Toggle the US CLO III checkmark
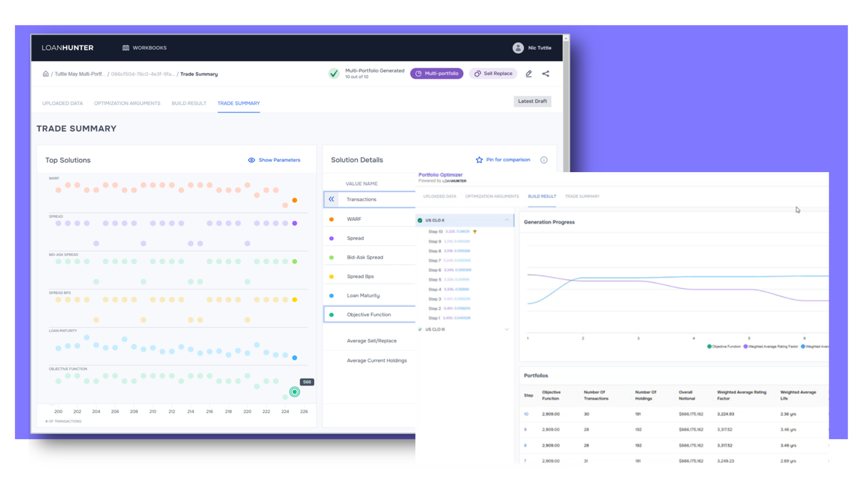The image size is (868, 488). 420,329
